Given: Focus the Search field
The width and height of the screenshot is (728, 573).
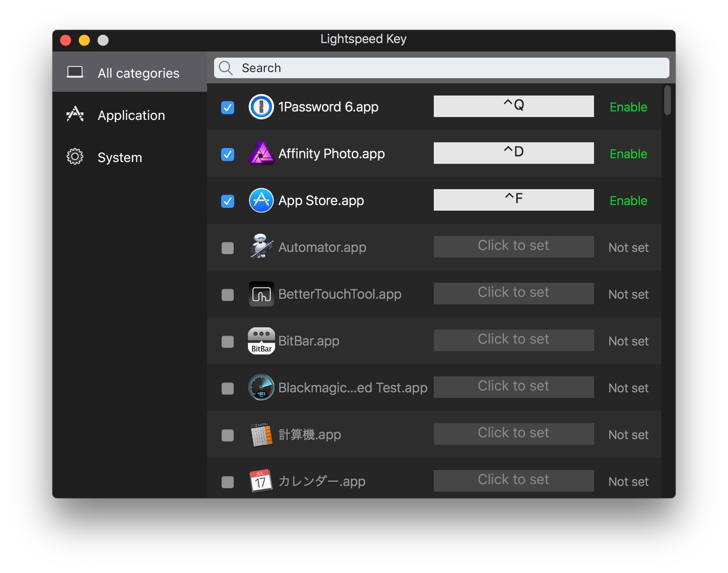Looking at the screenshot, I should (x=442, y=68).
